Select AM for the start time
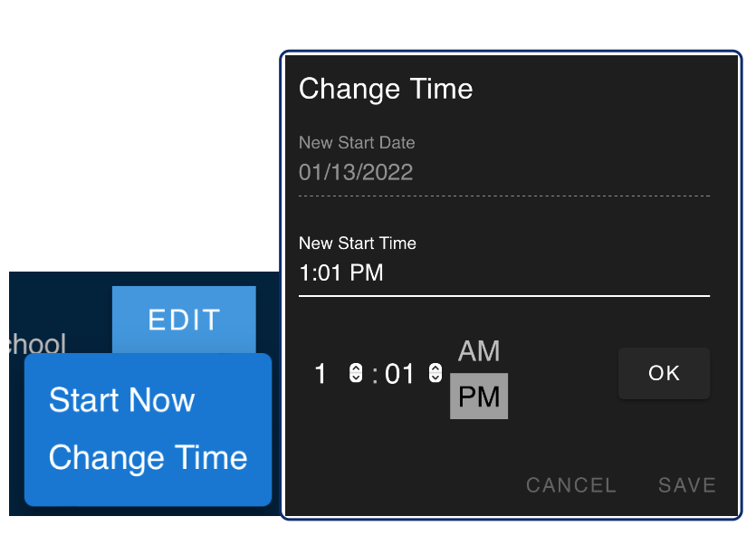 (x=479, y=351)
